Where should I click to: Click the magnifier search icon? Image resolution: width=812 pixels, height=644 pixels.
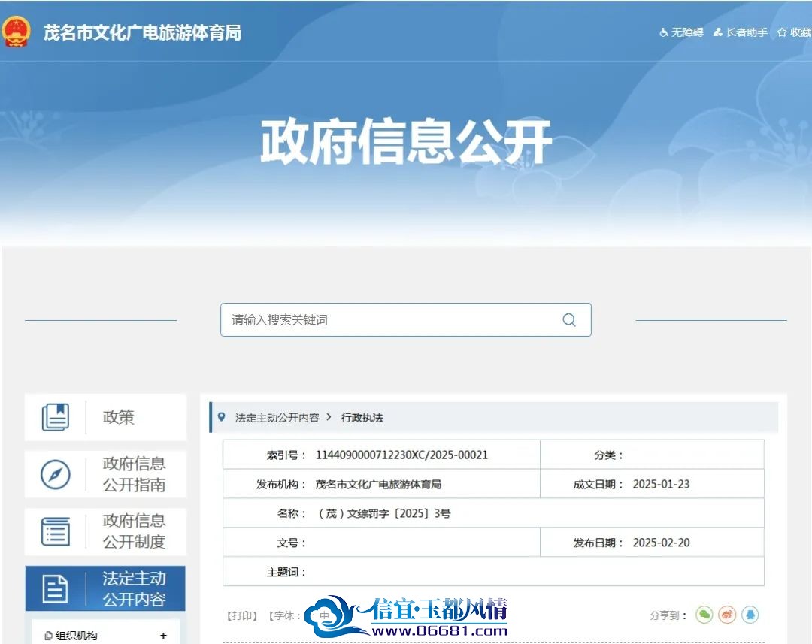(x=569, y=320)
